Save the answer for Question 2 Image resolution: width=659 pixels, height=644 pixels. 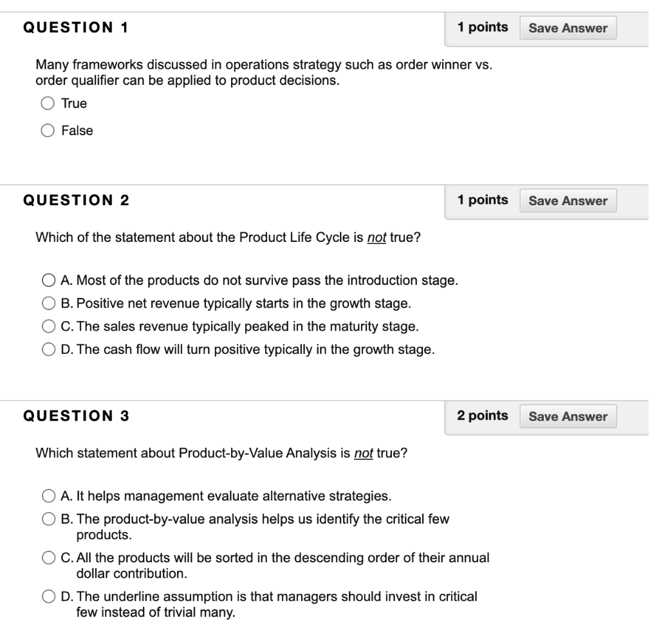pyautogui.click(x=568, y=200)
